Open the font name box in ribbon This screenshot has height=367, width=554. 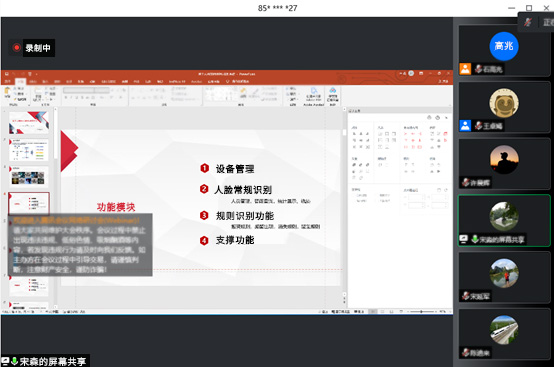click(79, 90)
